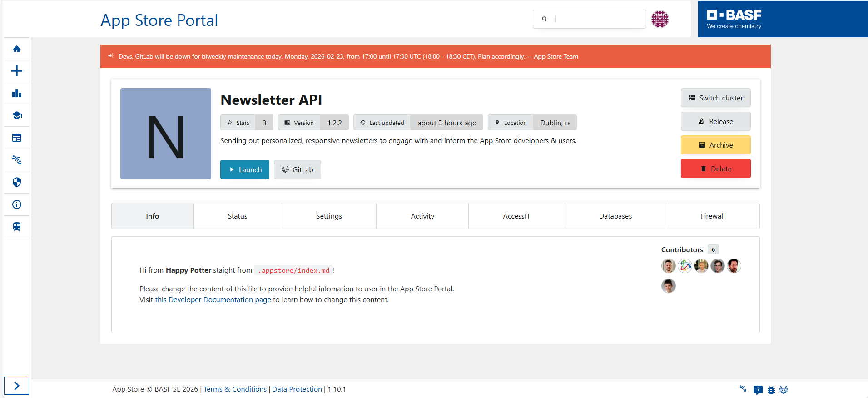868x398 pixels.
Task: Click the fifth contributor avatar
Action: pyautogui.click(x=734, y=266)
